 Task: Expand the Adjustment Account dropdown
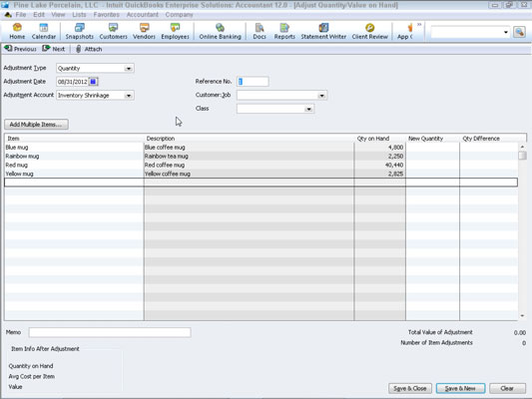coord(128,96)
